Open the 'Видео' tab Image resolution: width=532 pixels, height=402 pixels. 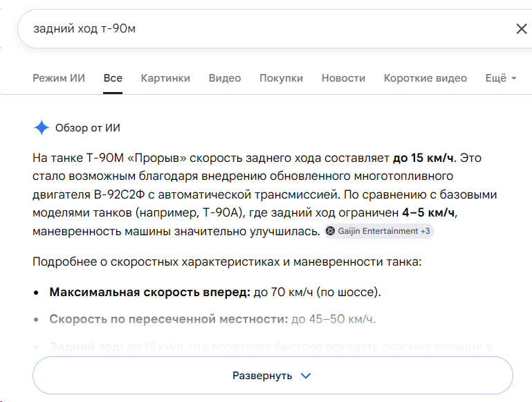coord(225,78)
